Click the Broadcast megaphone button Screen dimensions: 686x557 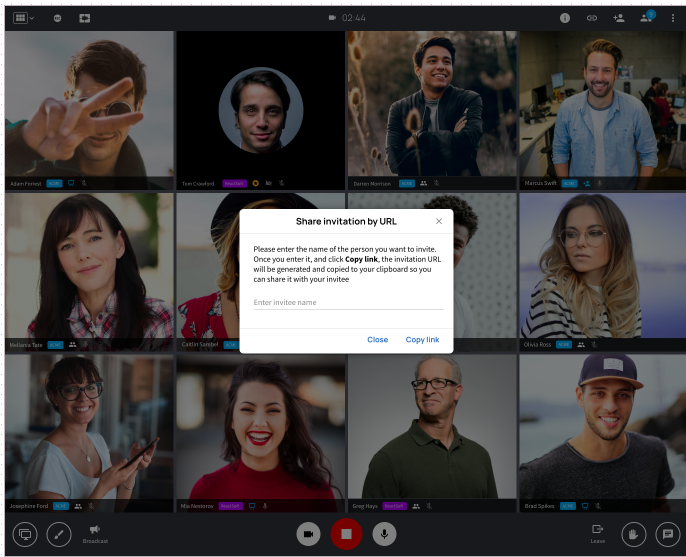pos(95,534)
